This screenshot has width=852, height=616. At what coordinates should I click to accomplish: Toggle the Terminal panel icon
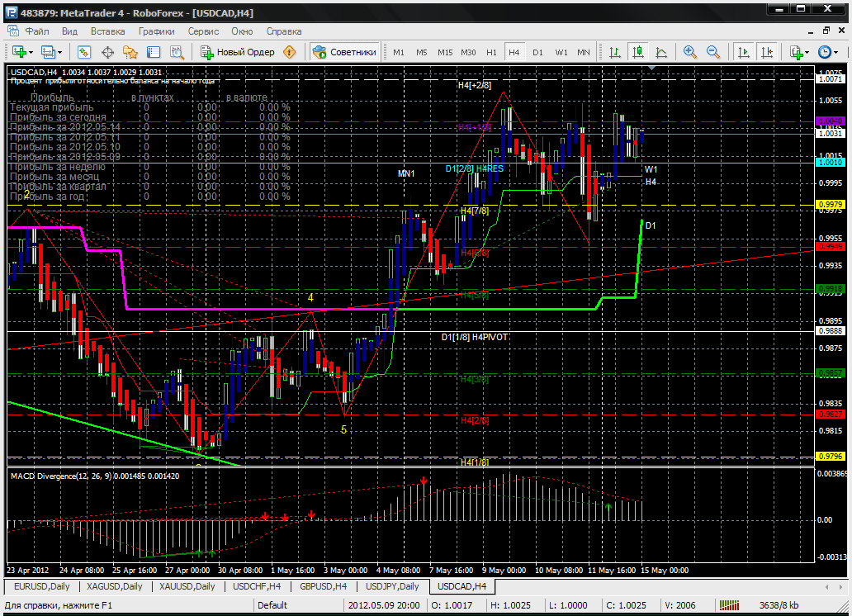click(x=154, y=52)
